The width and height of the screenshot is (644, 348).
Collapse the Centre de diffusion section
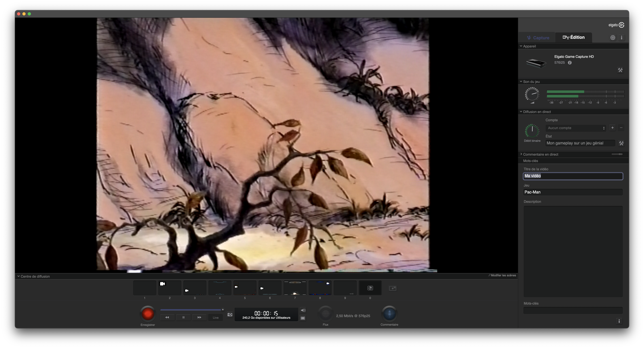tap(19, 276)
